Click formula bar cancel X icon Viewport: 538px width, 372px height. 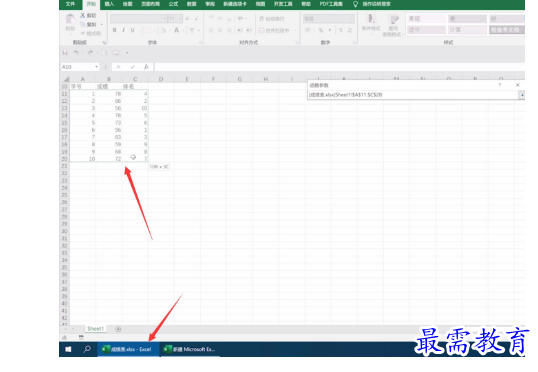click(118, 67)
